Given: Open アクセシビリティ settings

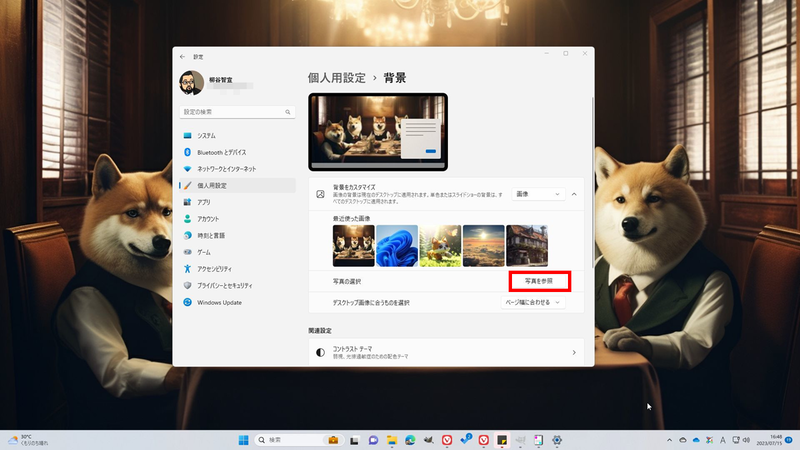Looking at the screenshot, I should [237, 269].
